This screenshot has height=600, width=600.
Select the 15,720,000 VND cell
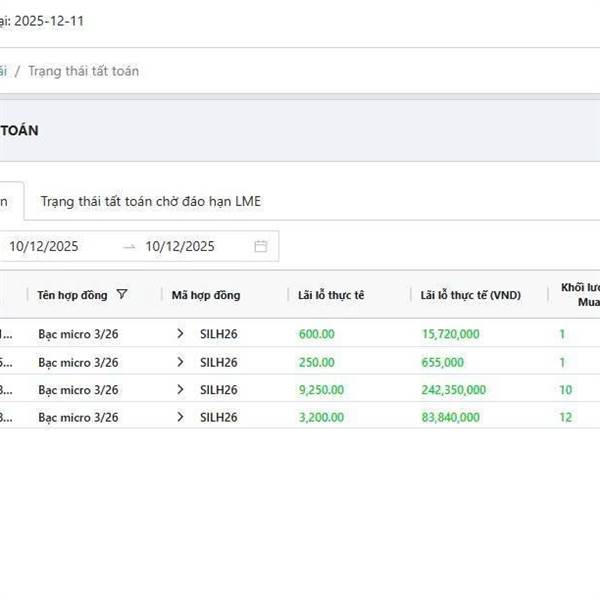click(451, 334)
